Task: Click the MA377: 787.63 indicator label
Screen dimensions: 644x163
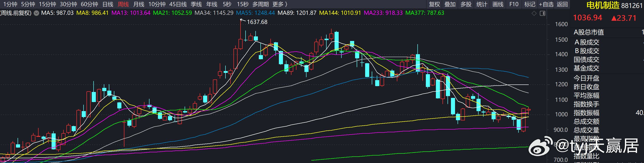Action: point(425,13)
